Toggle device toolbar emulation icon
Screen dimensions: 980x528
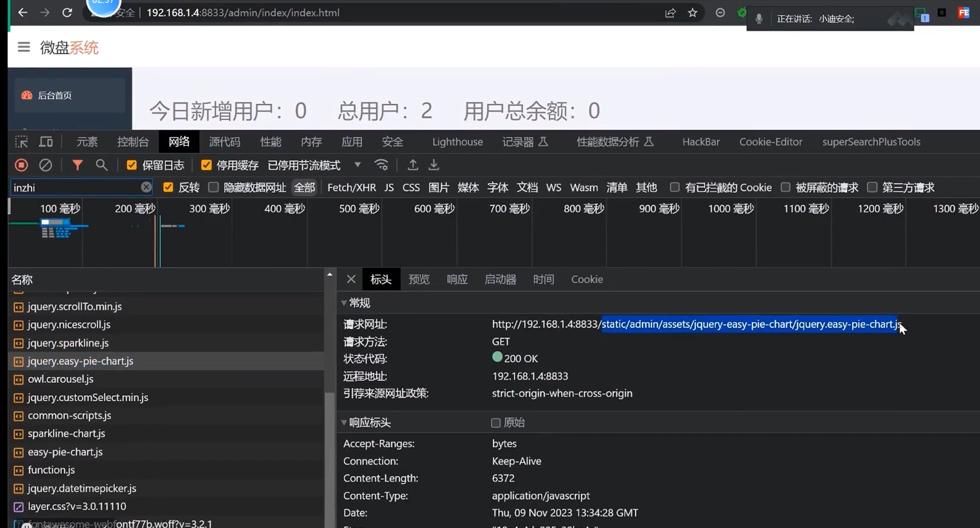pos(46,142)
